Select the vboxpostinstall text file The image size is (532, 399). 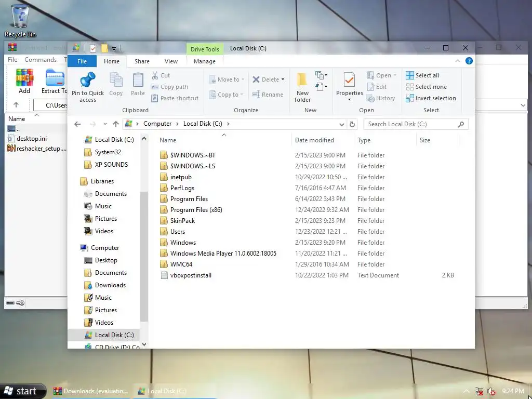tap(191, 275)
